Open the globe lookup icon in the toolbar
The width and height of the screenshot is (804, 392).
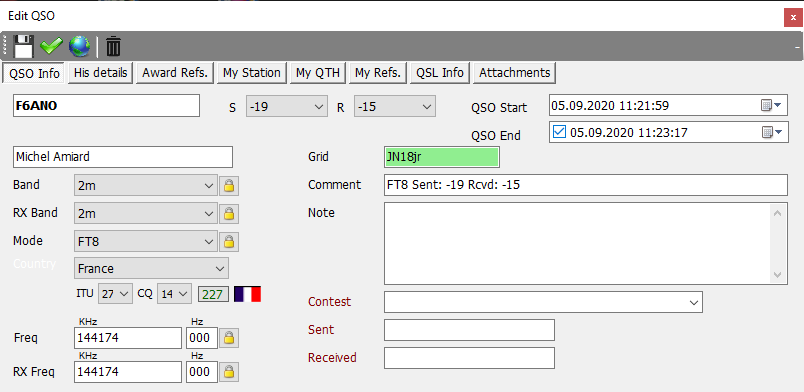[x=79, y=46]
